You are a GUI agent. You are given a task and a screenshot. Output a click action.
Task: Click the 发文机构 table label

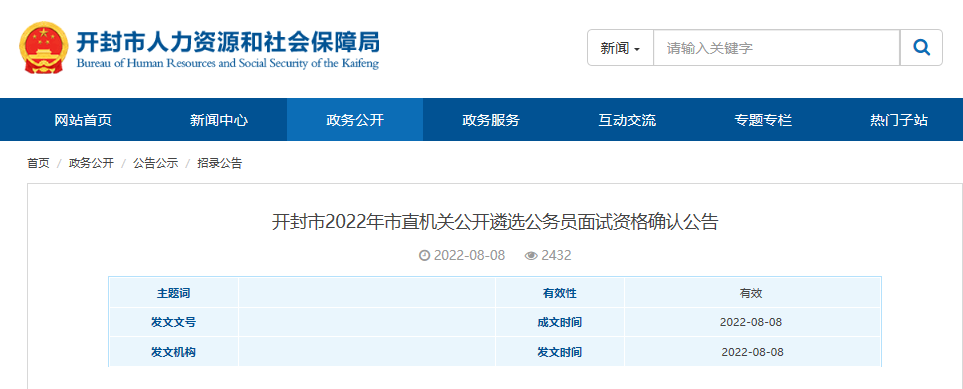click(x=173, y=352)
